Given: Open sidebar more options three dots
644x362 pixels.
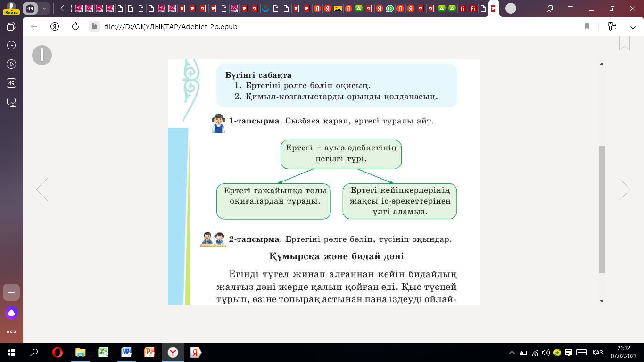Looking at the screenshot, I should point(11,332).
